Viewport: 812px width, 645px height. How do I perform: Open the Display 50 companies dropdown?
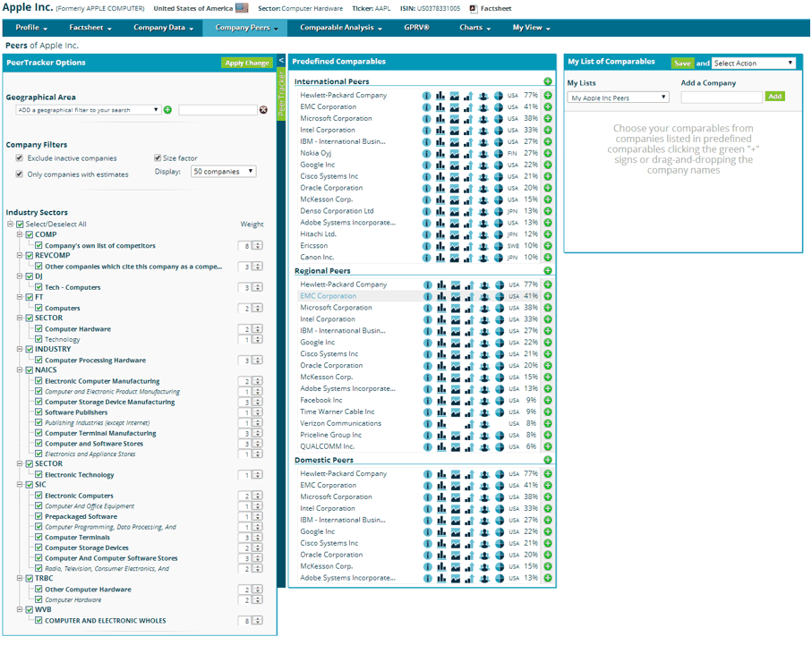pos(224,172)
